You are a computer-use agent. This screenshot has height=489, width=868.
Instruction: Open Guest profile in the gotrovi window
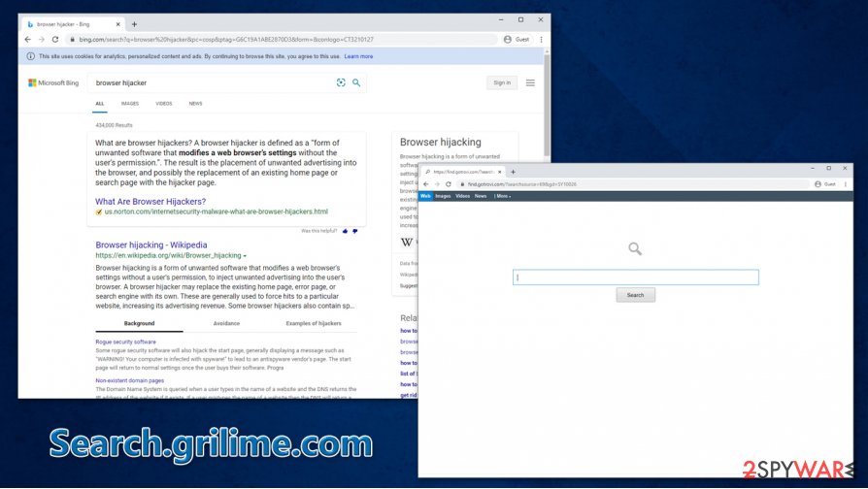tap(825, 184)
